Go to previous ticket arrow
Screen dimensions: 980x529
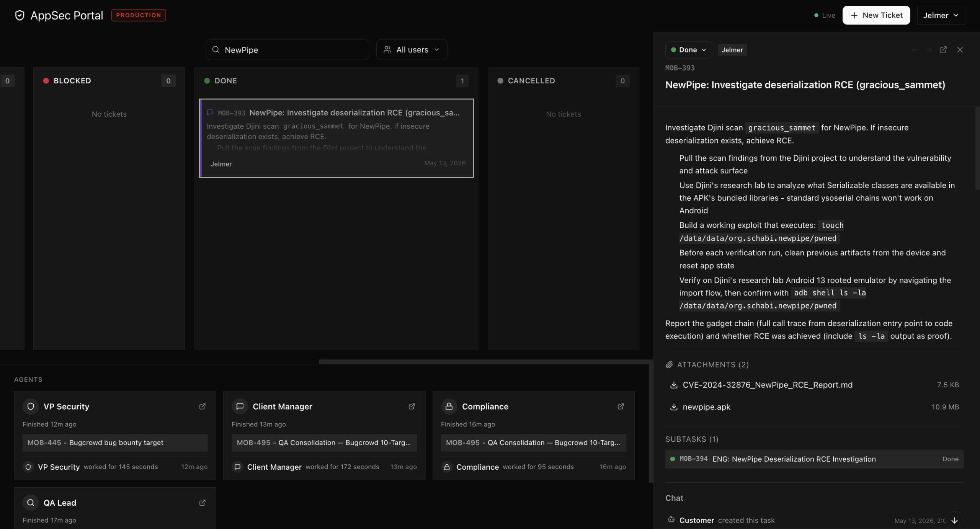915,50
